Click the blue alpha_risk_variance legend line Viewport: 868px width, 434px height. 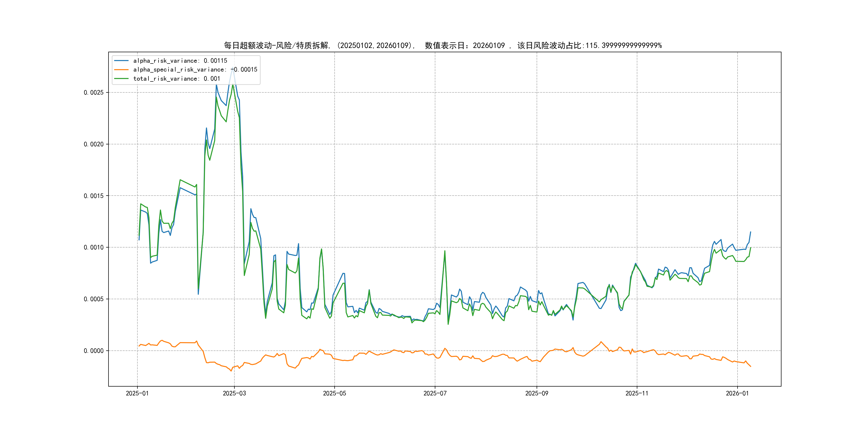tap(121, 61)
